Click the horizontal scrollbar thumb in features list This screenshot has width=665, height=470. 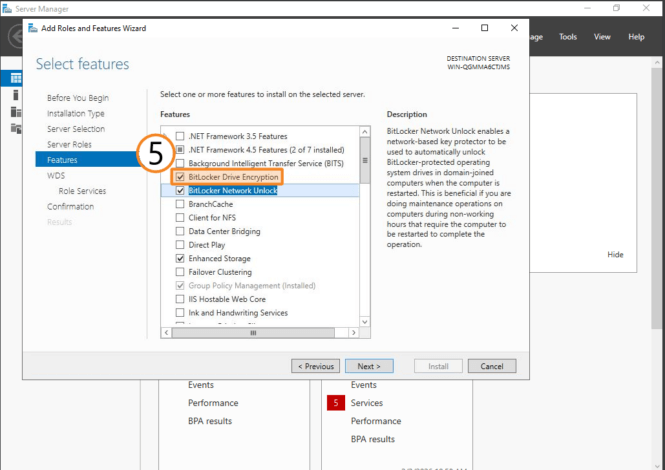253,333
